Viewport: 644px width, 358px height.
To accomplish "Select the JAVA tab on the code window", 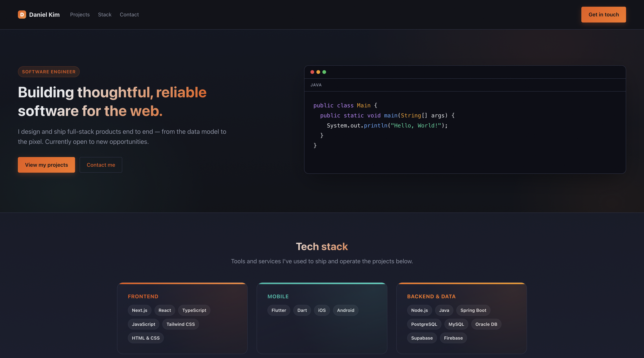I will [x=316, y=85].
